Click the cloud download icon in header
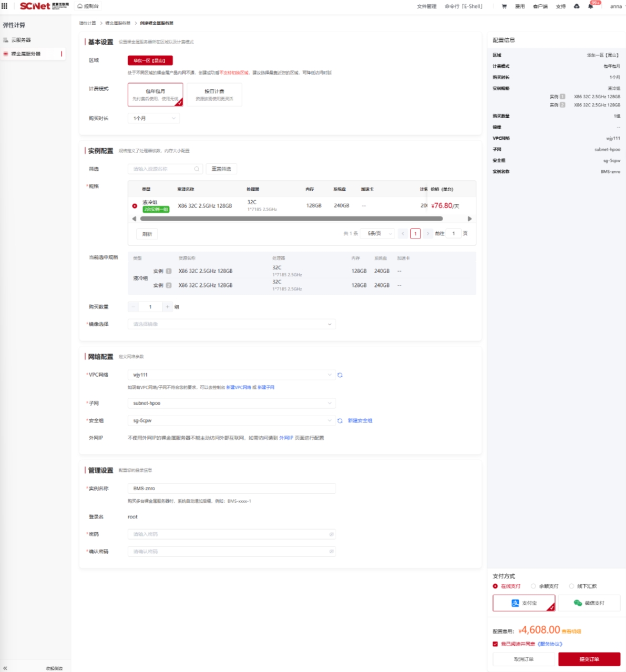The height and width of the screenshot is (672, 626). point(577,6)
